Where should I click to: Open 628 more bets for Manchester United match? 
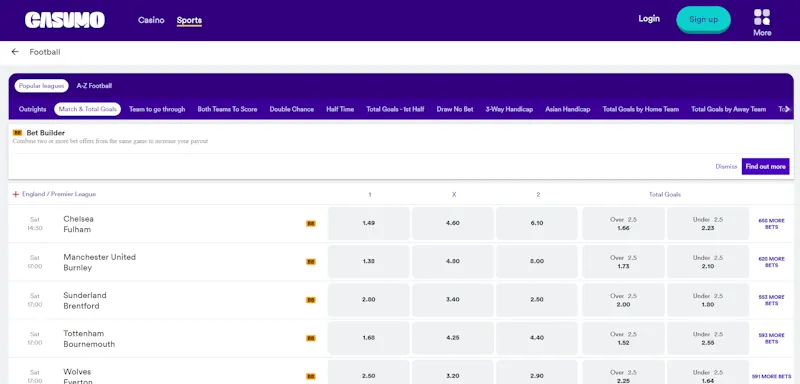click(771, 262)
